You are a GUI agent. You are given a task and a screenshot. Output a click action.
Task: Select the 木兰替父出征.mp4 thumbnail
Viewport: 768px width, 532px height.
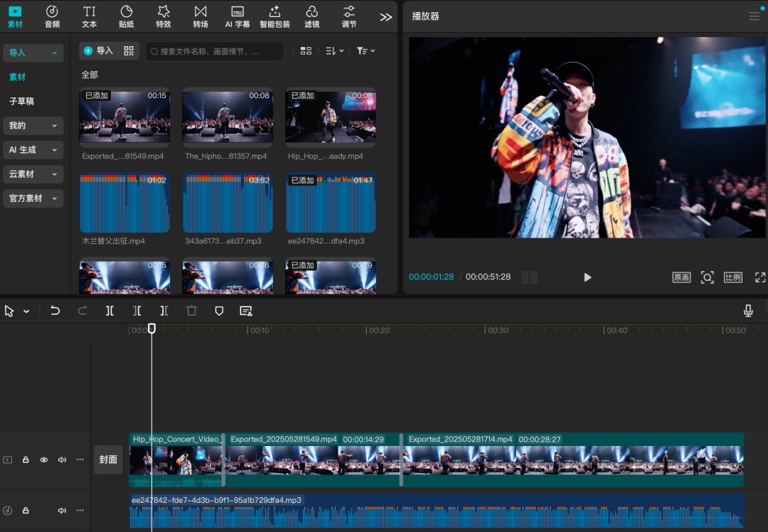click(124, 203)
